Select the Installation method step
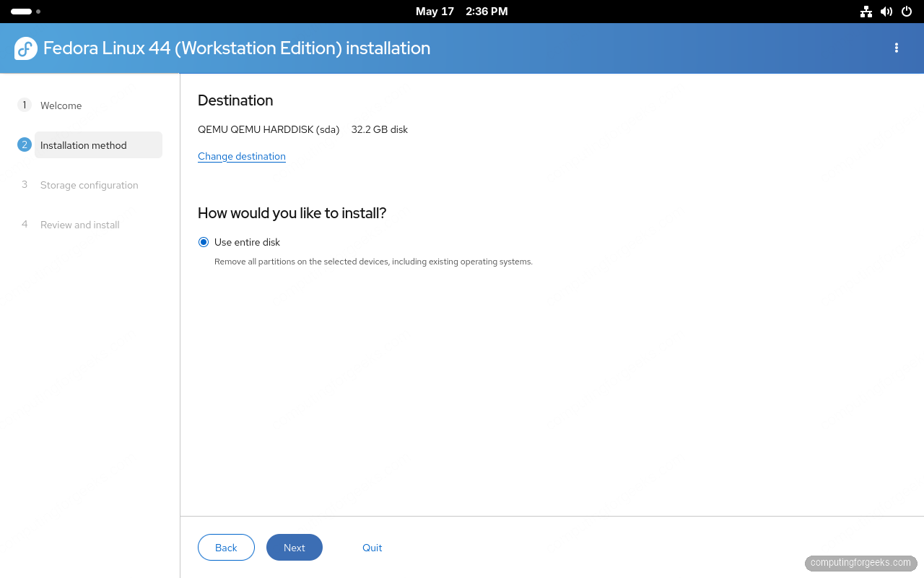924x578 pixels. pyautogui.click(x=98, y=145)
